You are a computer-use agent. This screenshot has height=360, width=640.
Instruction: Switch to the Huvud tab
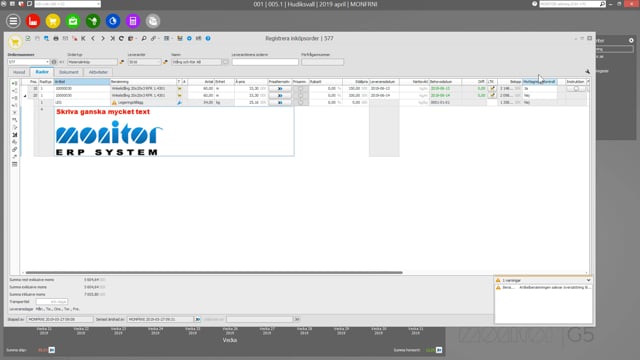coord(19,72)
